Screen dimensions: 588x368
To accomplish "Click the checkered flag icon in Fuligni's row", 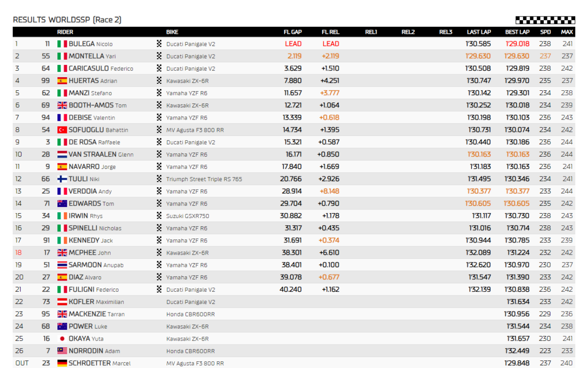I will (x=159, y=289).
